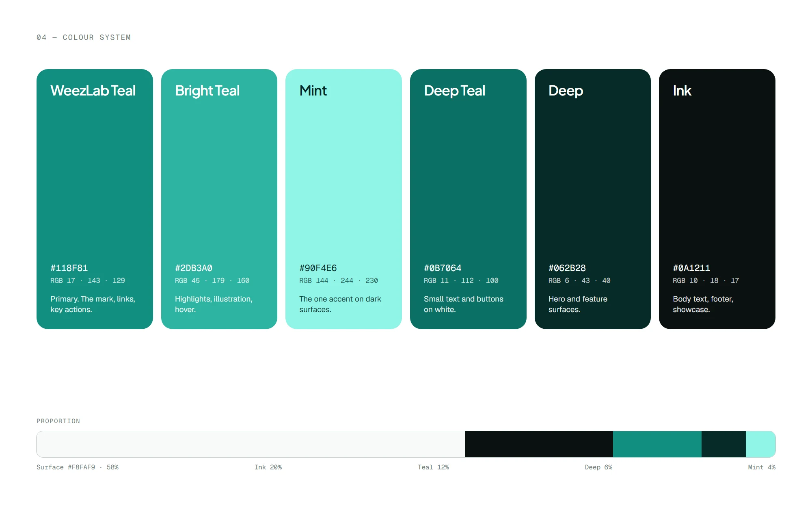Click the Deep Teal swatch title
Image resolution: width=812 pixels, height=508 pixels.
[454, 91]
